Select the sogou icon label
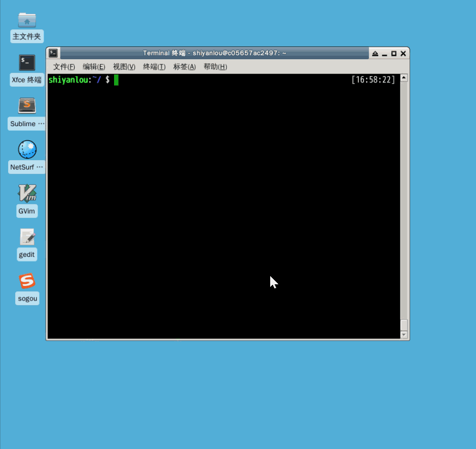476x449 pixels. click(27, 298)
